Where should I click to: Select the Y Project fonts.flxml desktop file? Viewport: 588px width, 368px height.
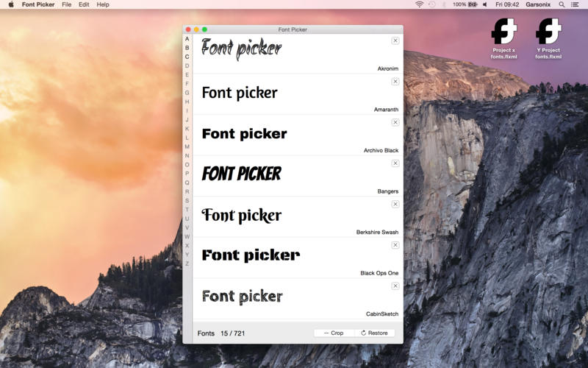(548, 32)
